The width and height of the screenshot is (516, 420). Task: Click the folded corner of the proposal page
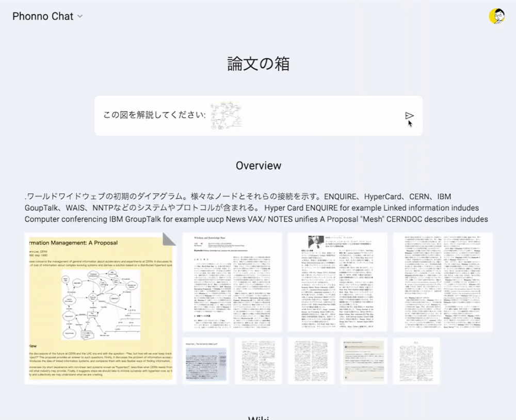point(169,239)
